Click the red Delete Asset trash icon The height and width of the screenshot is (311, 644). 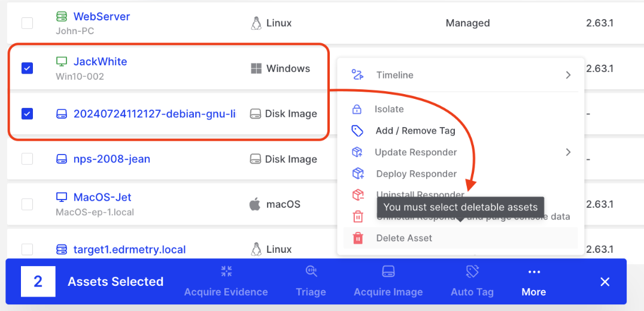[357, 238]
